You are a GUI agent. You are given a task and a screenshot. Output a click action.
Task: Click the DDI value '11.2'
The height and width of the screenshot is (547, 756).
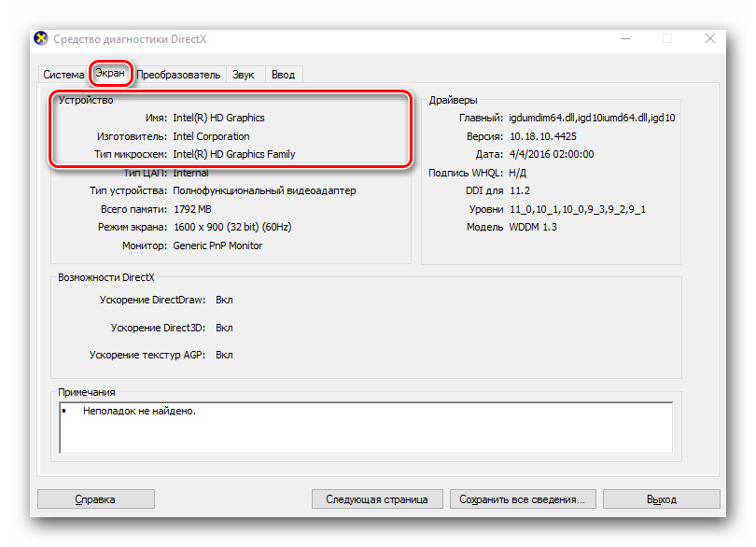(520, 191)
